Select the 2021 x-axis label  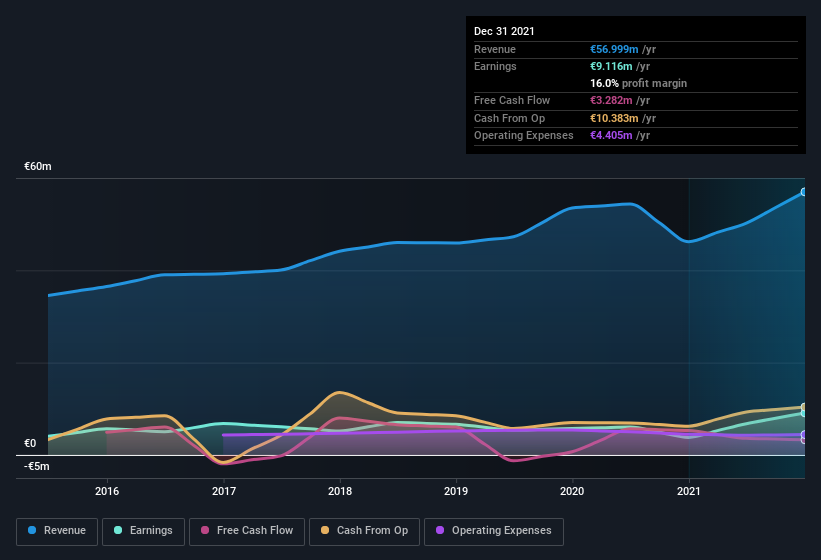click(689, 491)
